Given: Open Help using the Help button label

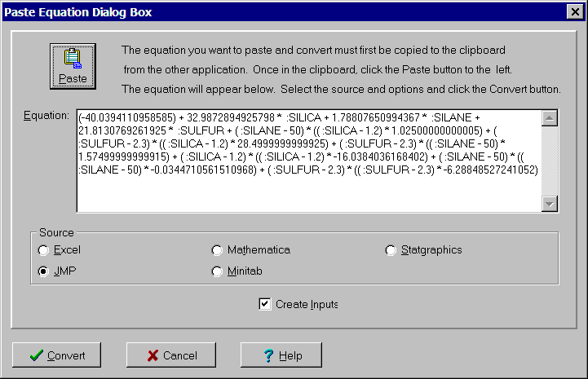Looking at the screenshot, I should click(x=290, y=355).
